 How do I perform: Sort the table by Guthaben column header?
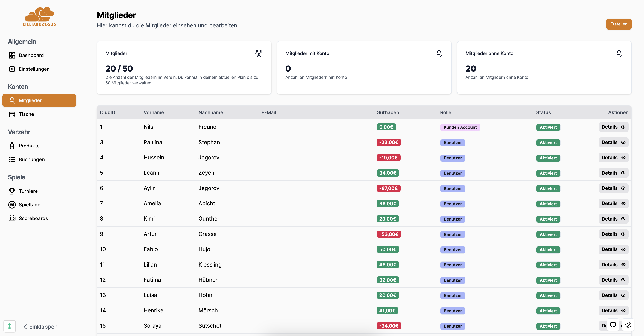pos(388,112)
